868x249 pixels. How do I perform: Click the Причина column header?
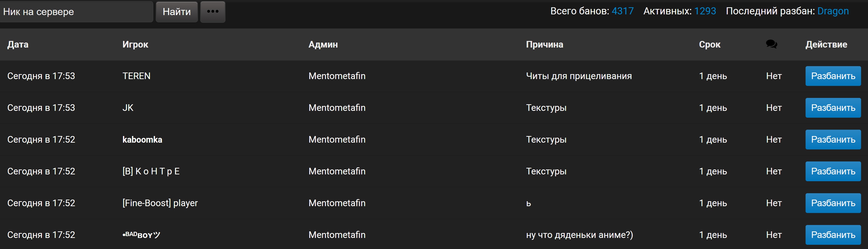click(x=544, y=44)
